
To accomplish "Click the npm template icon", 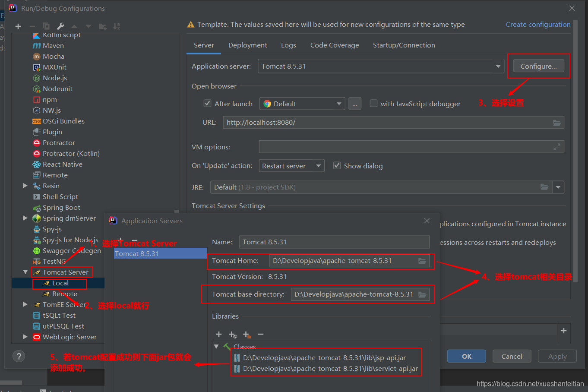I will click(x=37, y=100).
